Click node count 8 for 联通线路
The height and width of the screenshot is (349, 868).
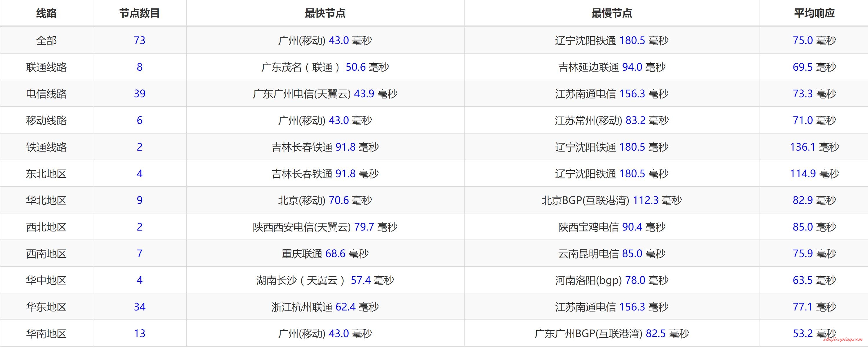tap(139, 67)
